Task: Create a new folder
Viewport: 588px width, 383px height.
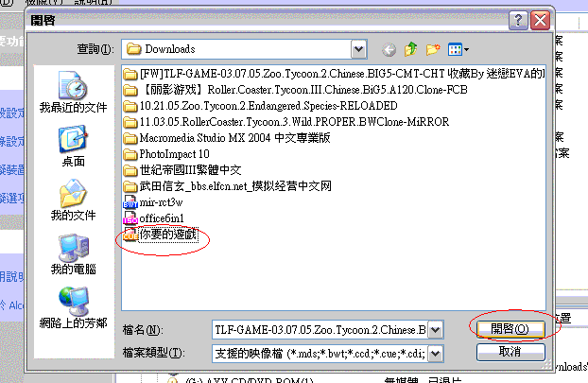Action: pyautogui.click(x=433, y=49)
